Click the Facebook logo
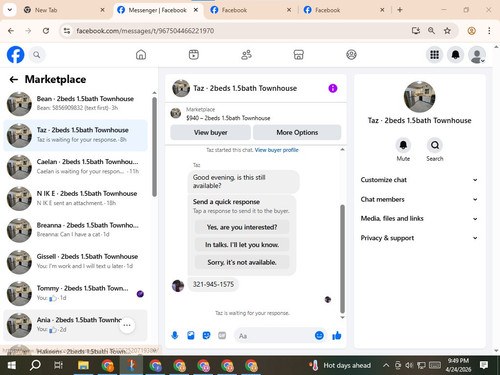500x375 pixels. point(16,55)
